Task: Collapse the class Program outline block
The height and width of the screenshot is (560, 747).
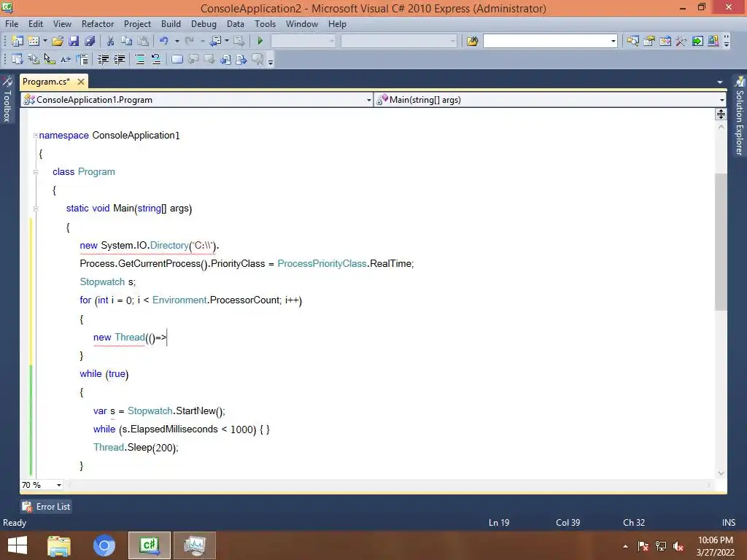Action: (36, 172)
